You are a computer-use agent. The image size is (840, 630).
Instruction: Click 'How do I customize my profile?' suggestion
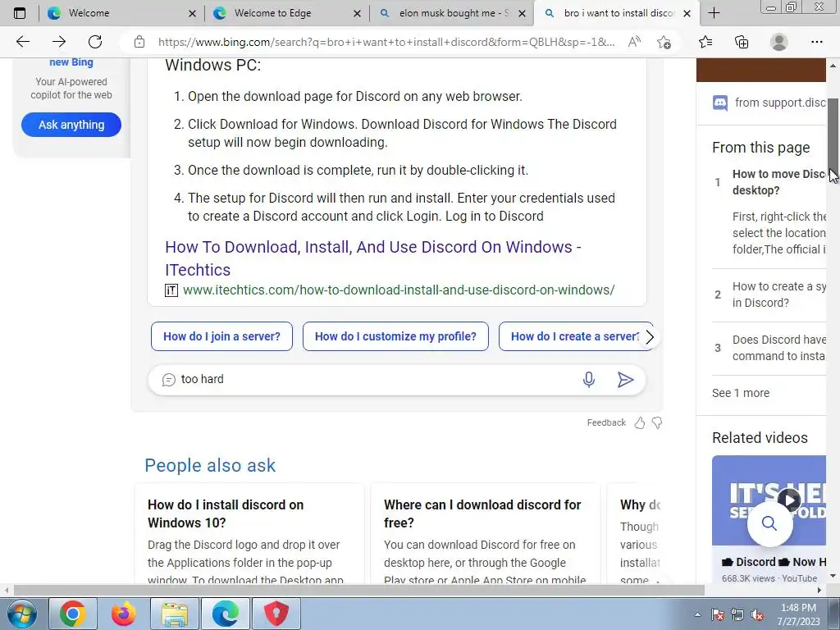pos(395,336)
